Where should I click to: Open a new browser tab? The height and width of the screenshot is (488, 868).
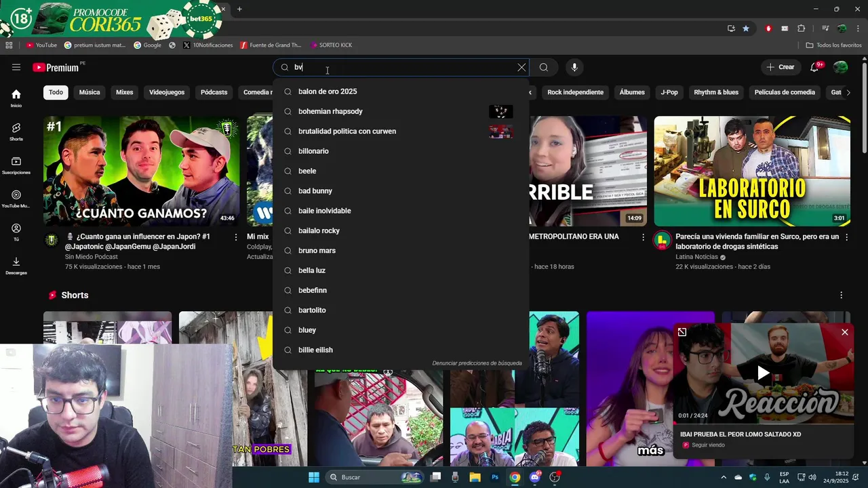point(239,9)
